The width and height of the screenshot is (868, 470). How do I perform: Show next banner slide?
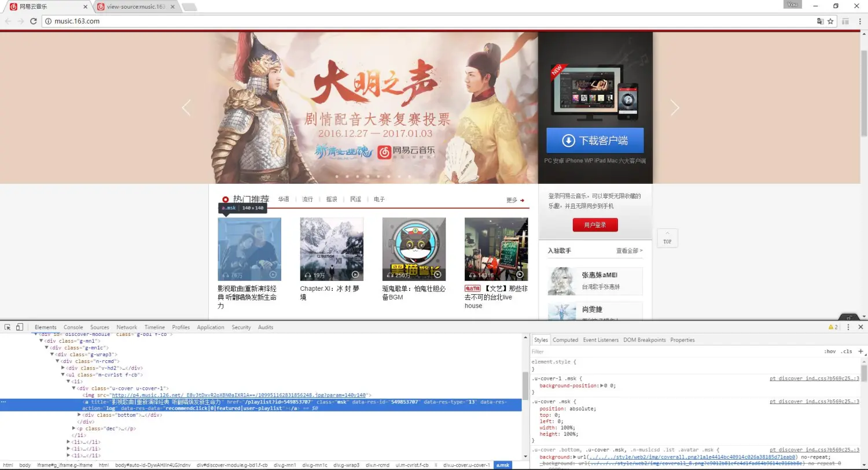[x=675, y=108]
